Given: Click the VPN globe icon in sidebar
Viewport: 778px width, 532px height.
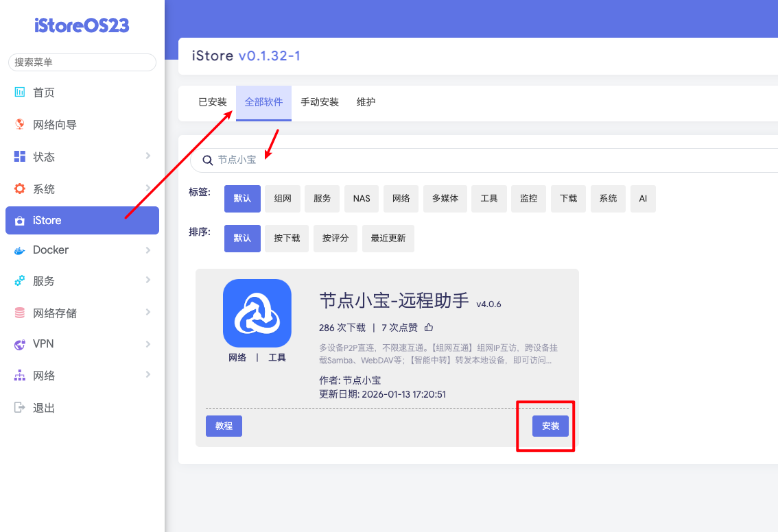Looking at the screenshot, I should tap(20, 344).
